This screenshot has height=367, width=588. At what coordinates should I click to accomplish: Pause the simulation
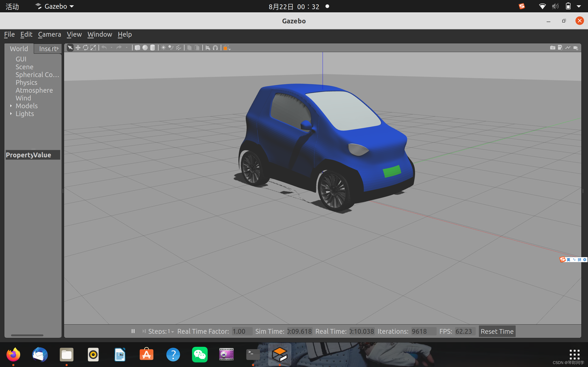coord(133,331)
